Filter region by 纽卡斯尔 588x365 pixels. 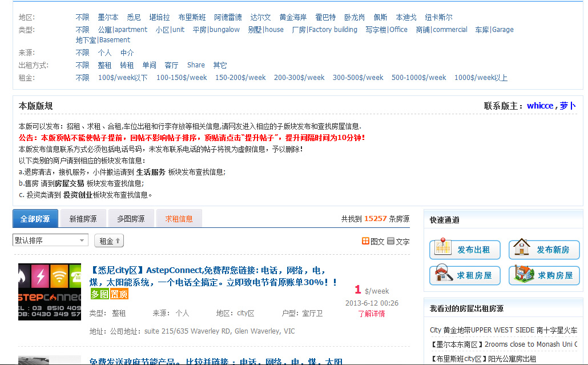click(x=439, y=17)
